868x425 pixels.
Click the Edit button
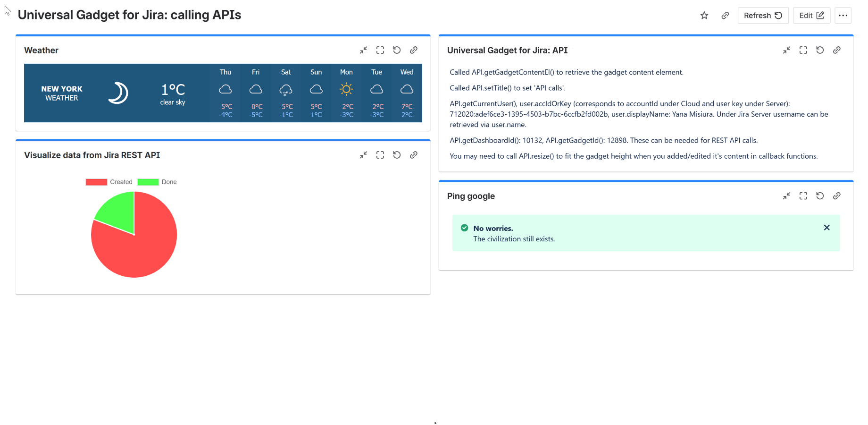pyautogui.click(x=811, y=15)
